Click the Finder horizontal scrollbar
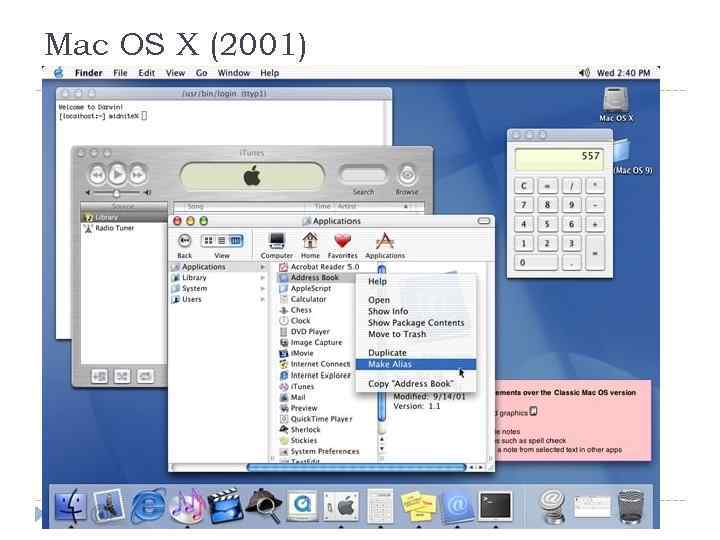 click(356, 467)
